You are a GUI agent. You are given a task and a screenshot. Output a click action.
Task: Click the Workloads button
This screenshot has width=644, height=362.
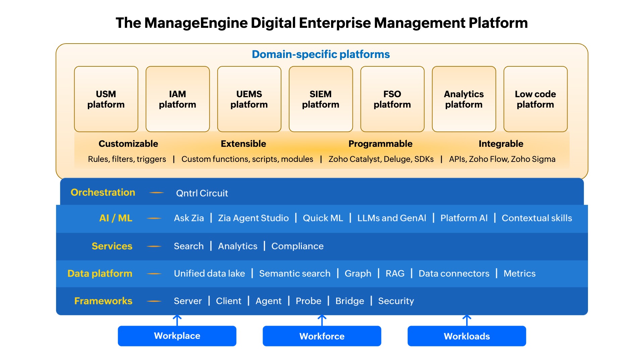467,336
